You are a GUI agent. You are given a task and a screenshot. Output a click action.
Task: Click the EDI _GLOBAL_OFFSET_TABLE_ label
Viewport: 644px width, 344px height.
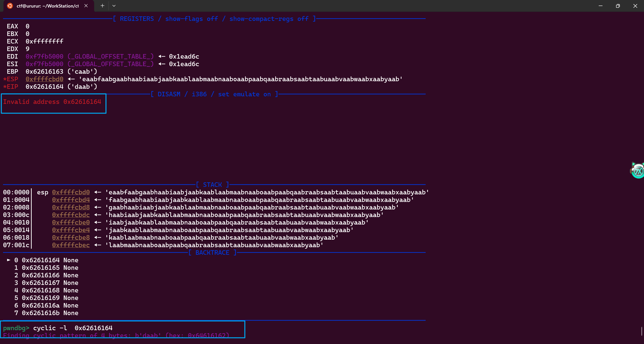pyautogui.click(x=110, y=56)
